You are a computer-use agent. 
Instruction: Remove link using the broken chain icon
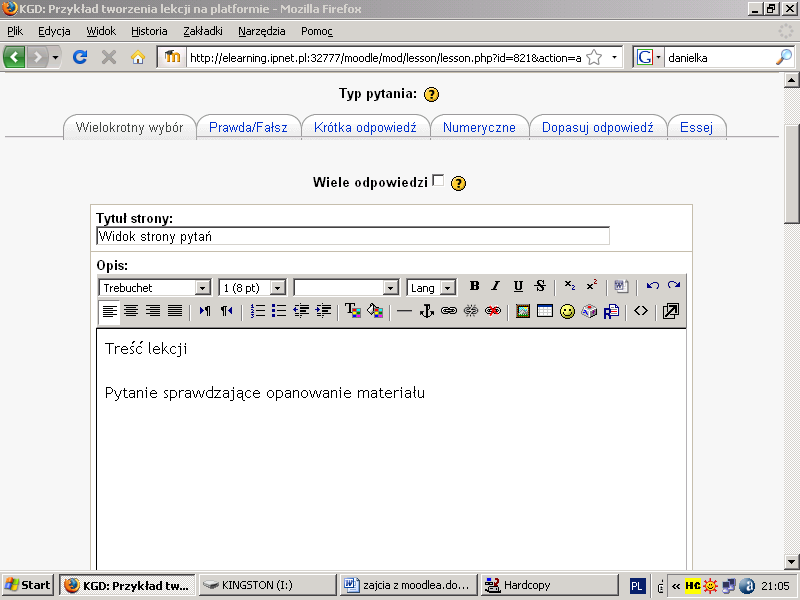click(470, 311)
